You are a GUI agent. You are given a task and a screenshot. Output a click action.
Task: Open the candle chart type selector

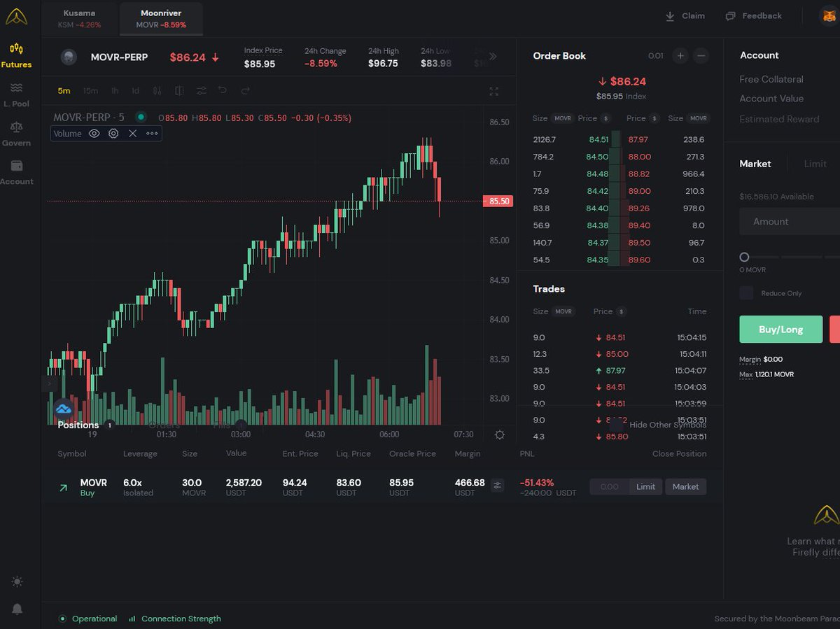tap(157, 91)
